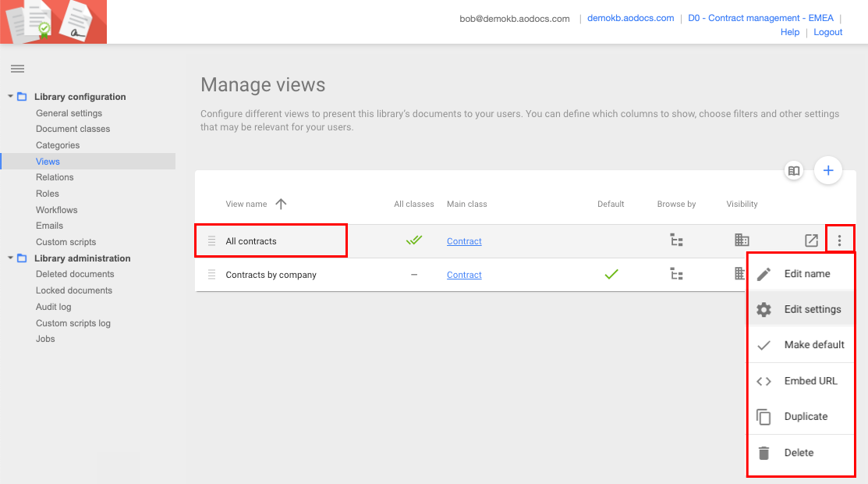Viewport: 868px width, 484px height.
Task: Click the three-dot actions menu for All contracts
Action: click(840, 240)
